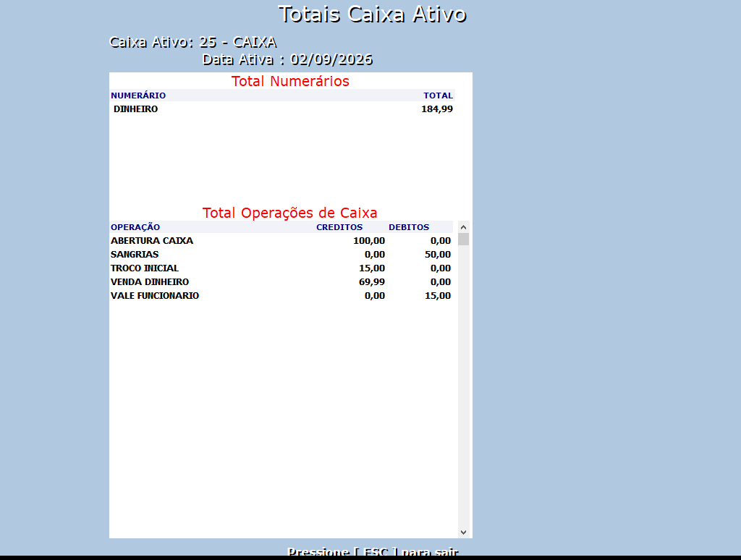Click the 50,00 debit for SANGRIAS
741x560 pixels.
pyautogui.click(x=438, y=255)
